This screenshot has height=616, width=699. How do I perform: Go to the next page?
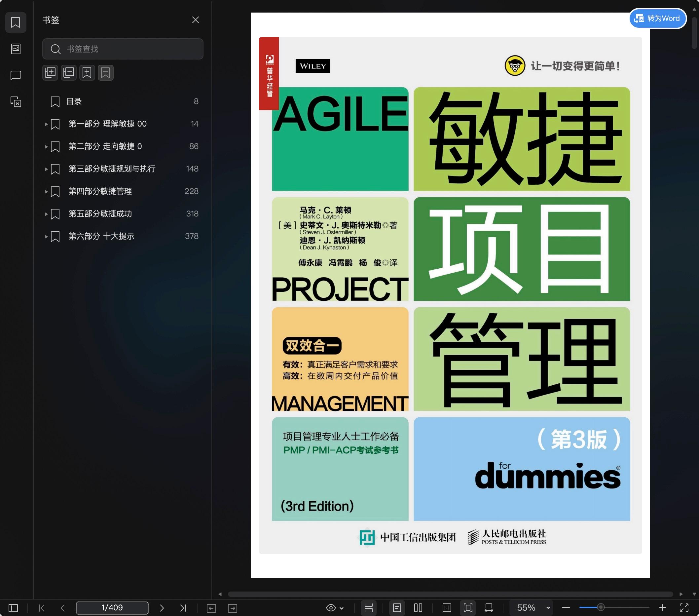pyautogui.click(x=162, y=608)
